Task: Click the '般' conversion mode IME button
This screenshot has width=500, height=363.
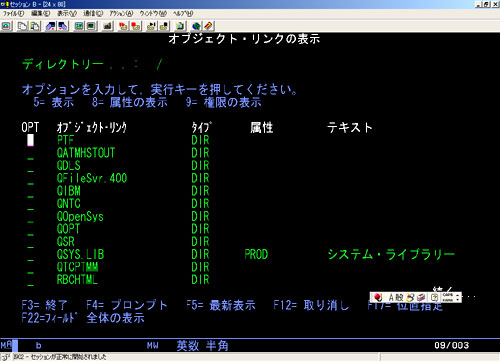Action: tap(399, 297)
